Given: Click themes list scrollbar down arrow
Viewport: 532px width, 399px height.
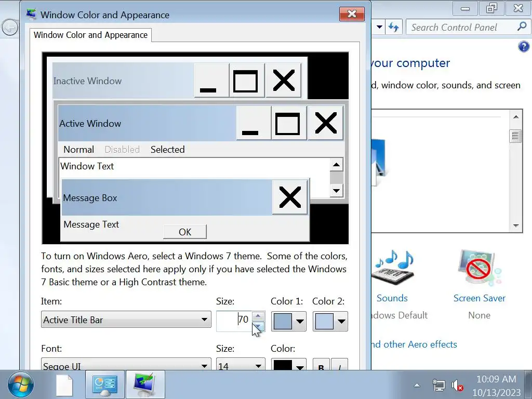Looking at the screenshot, I should tap(516, 225).
